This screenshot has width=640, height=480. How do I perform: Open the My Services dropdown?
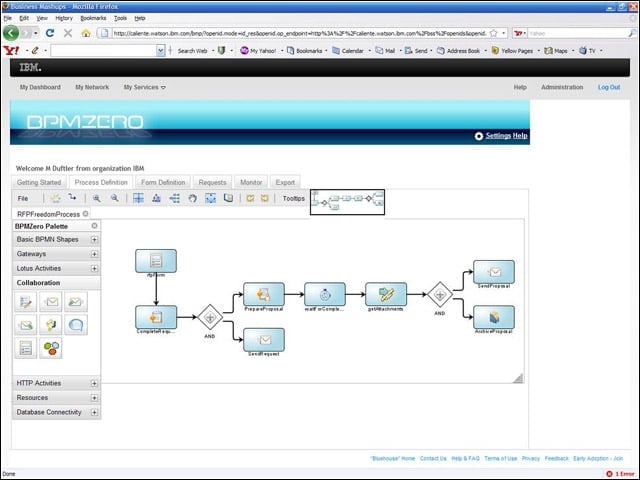click(x=144, y=87)
